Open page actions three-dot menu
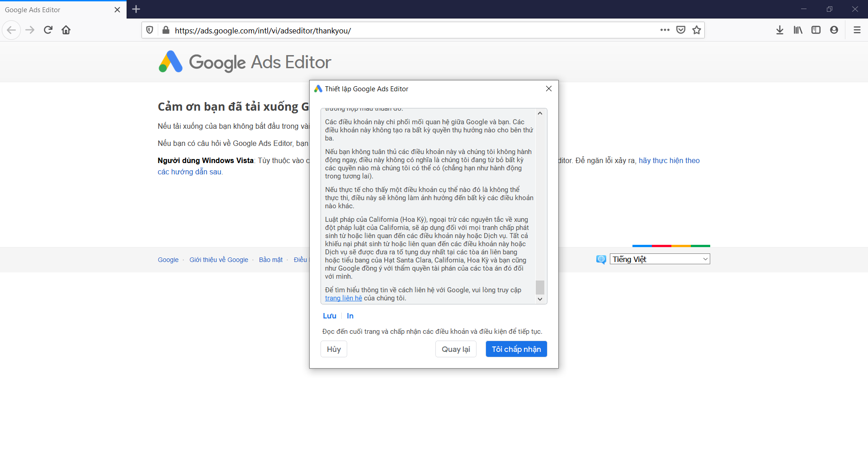The image size is (868, 463). (x=665, y=30)
